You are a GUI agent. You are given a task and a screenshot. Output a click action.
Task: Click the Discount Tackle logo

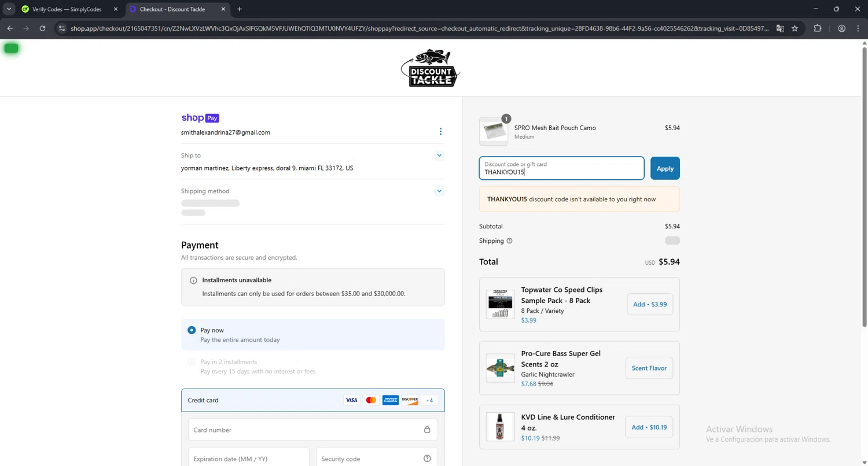point(431,68)
